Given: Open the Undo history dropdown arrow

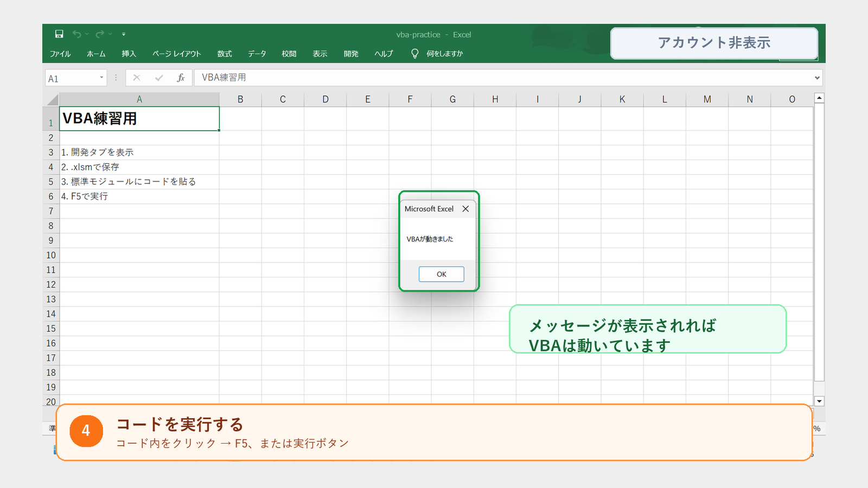Looking at the screenshot, I should click(87, 34).
